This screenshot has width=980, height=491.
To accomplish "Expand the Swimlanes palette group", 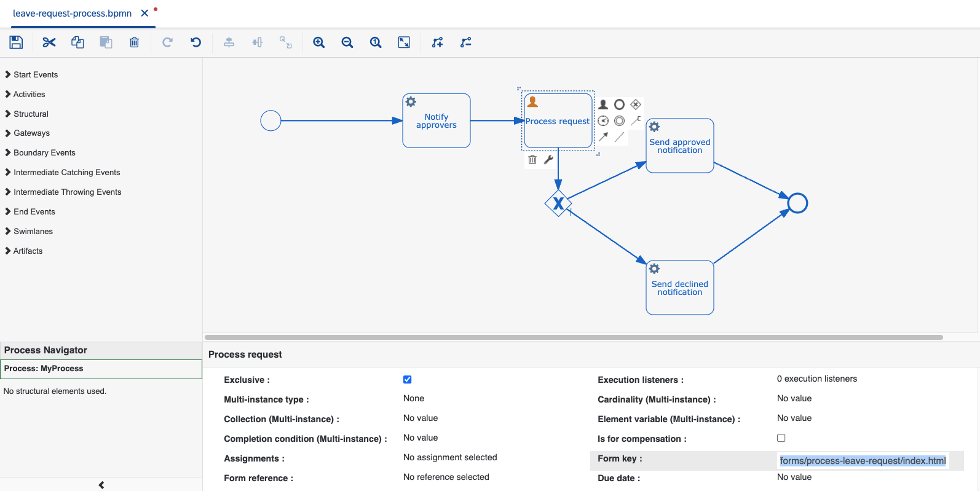I will coord(29,231).
